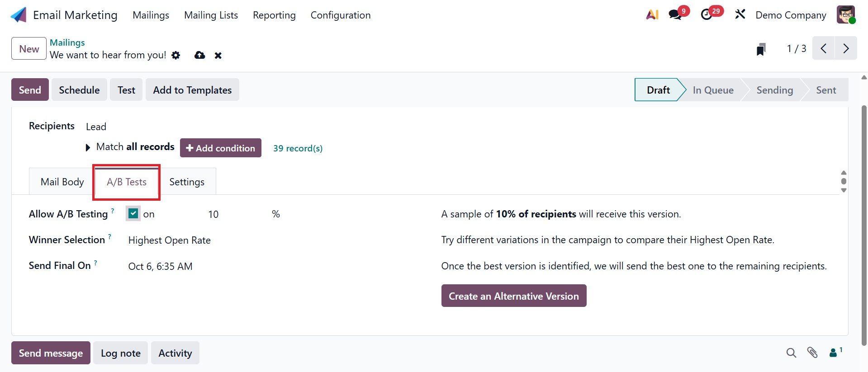
Task: Switch to the Mail Body tab
Action: point(62,182)
